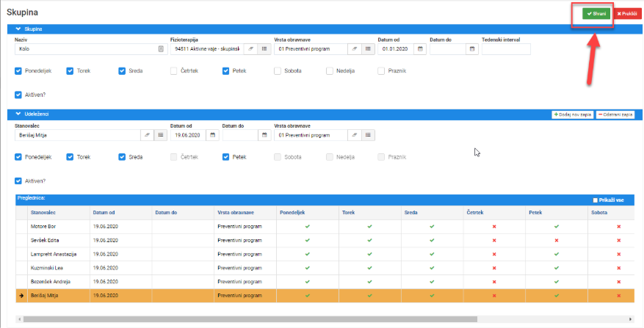Screen dimensions: 644x328
Task: Click into the Naziv field containing Kolo
Action: (x=90, y=49)
